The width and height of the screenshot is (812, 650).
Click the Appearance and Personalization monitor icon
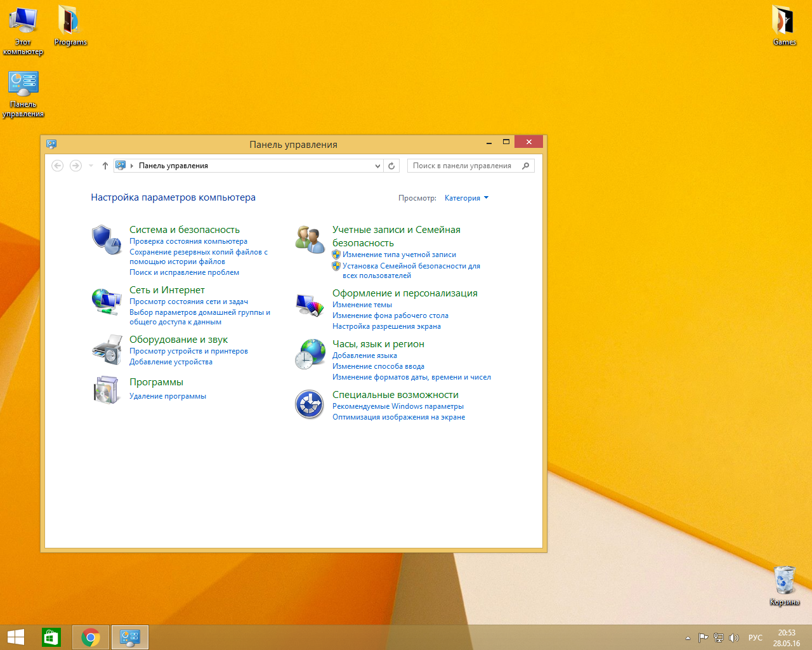310,305
